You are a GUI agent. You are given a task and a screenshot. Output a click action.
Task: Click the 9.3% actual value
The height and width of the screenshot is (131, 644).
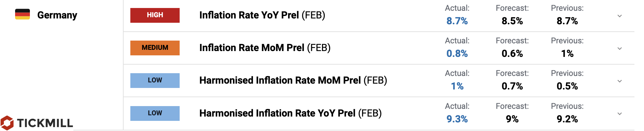point(457,119)
